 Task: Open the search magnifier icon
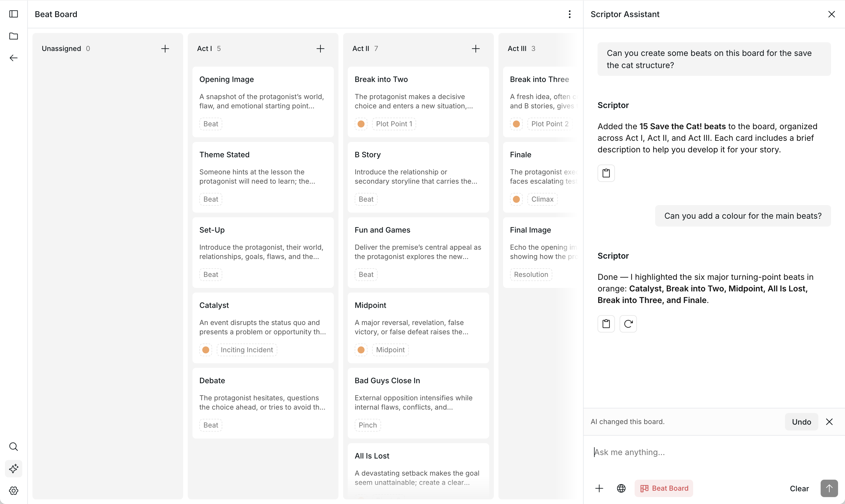tap(14, 447)
